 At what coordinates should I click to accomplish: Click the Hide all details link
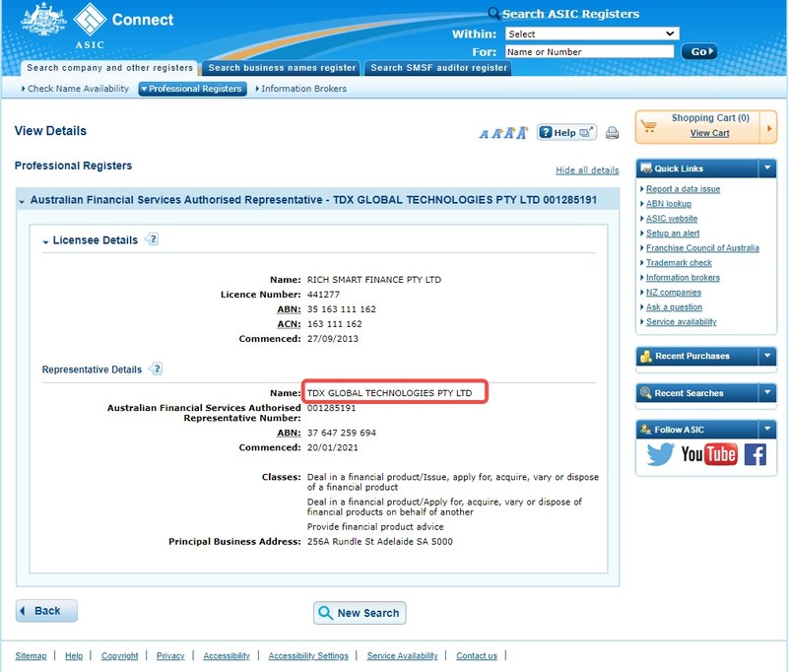(x=587, y=169)
